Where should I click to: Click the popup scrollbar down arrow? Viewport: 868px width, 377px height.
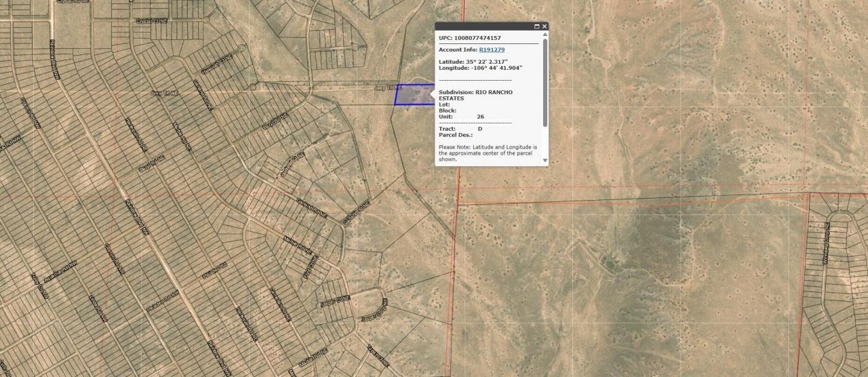pos(545,161)
